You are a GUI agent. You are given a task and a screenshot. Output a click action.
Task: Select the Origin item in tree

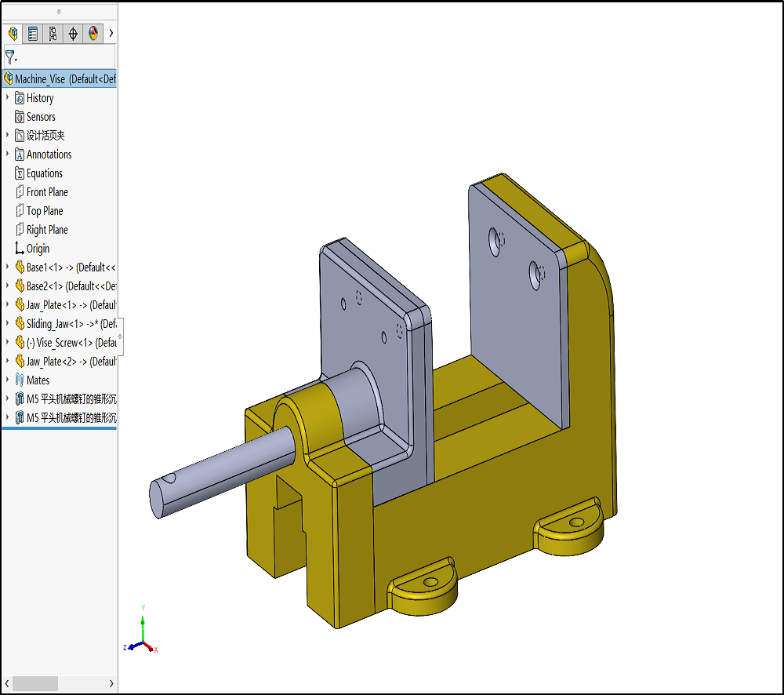pyautogui.click(x=38, y=249)
